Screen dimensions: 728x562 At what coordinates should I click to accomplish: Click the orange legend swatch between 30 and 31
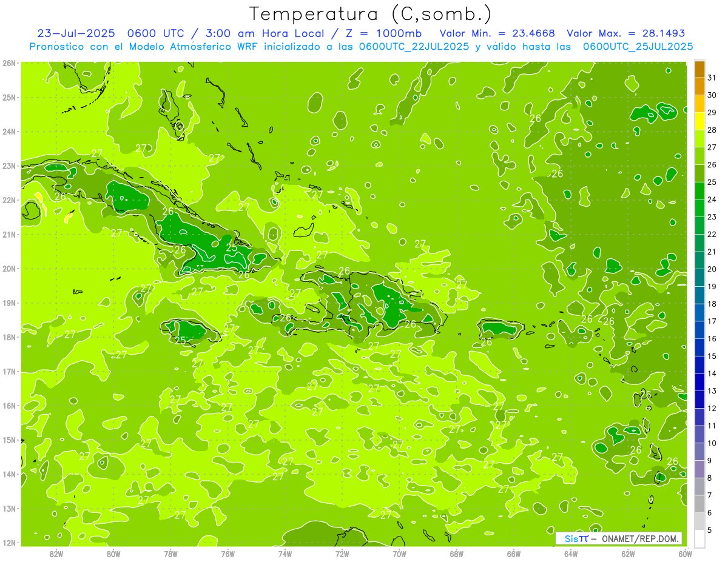pos(700,86)
